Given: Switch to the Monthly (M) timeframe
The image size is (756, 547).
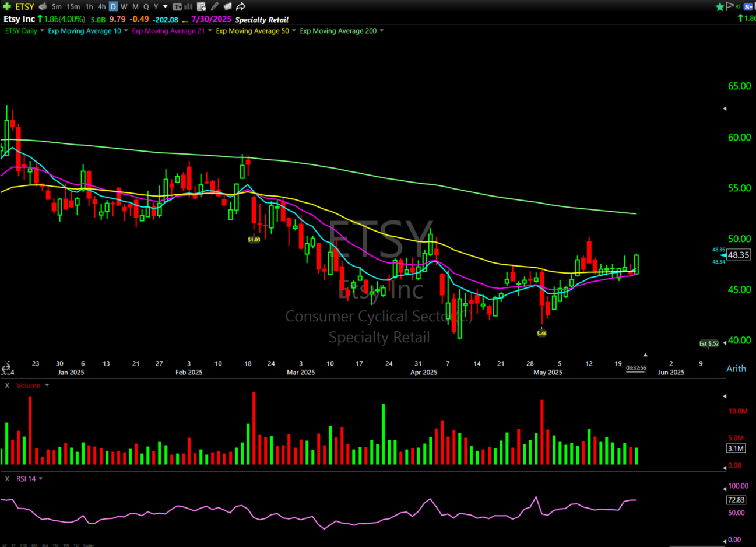Looking at the screenshot, I should point(136,6).
